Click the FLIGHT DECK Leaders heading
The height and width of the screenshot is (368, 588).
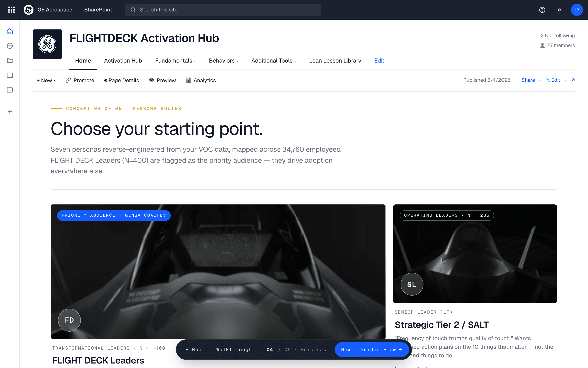pos(98,360)
